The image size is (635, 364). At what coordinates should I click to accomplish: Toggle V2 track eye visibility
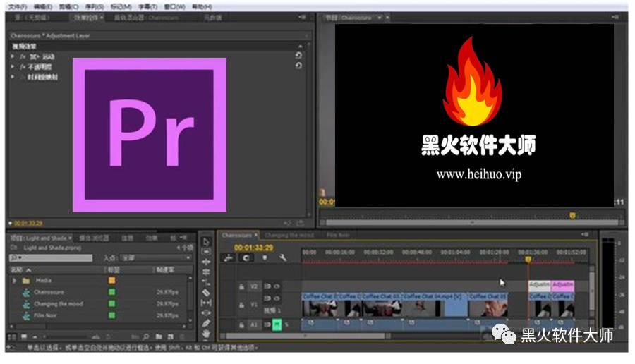tap(277, 286)
